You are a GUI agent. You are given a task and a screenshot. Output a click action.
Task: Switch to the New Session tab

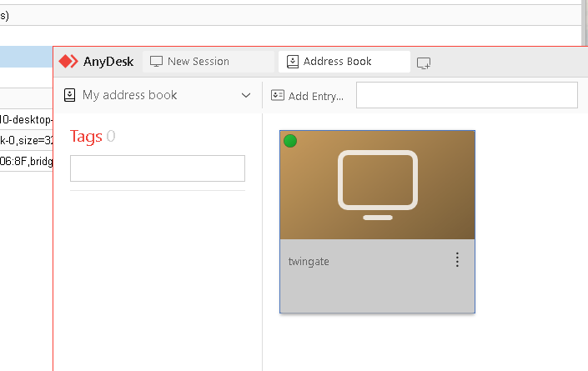[209, 62]
